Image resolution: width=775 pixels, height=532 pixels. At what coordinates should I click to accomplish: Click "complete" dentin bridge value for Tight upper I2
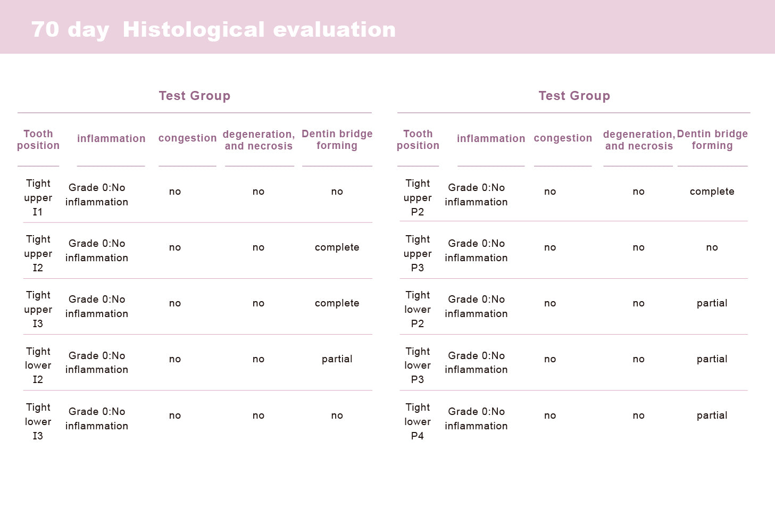pos(337,247)
